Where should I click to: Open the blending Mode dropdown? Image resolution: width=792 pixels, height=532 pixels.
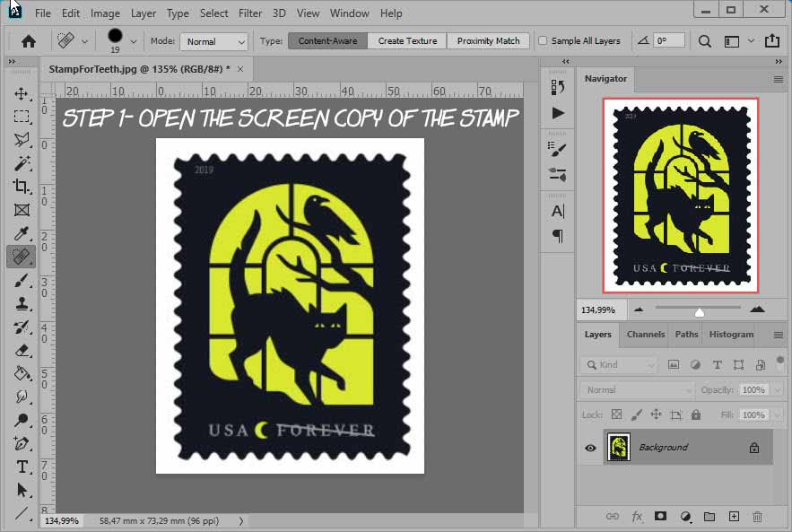(x=214, y=41)
